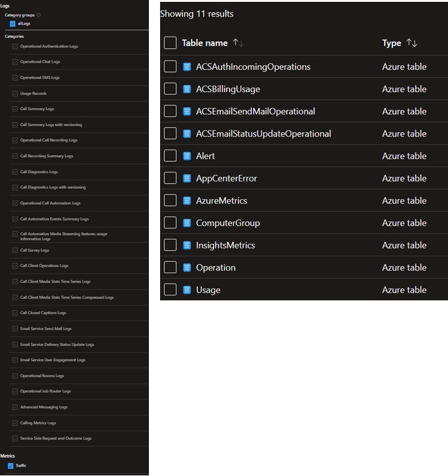This screenshot has height=476, width=448.
Task: Click Azure table type in Usage row
Action: pyautogui.click(x=405, y=290)
